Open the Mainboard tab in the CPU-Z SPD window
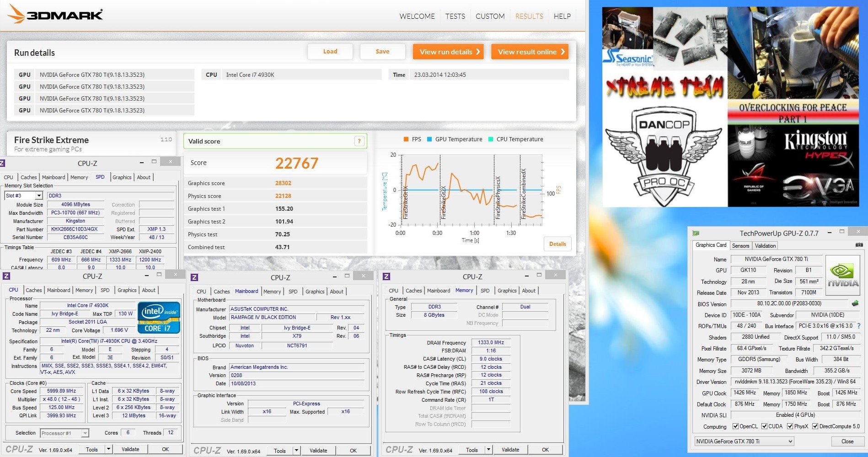The image size is (868, 457). click(x=54, y=177)
